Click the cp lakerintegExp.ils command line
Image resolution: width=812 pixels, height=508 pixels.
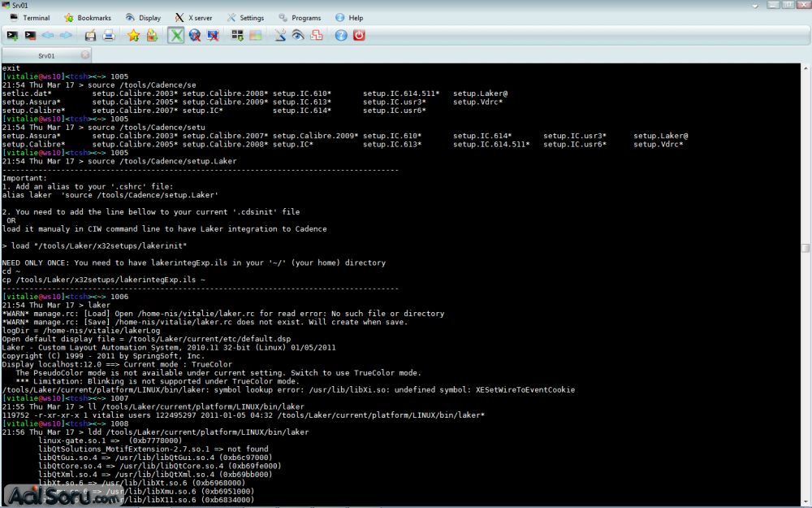coord(104,280)
